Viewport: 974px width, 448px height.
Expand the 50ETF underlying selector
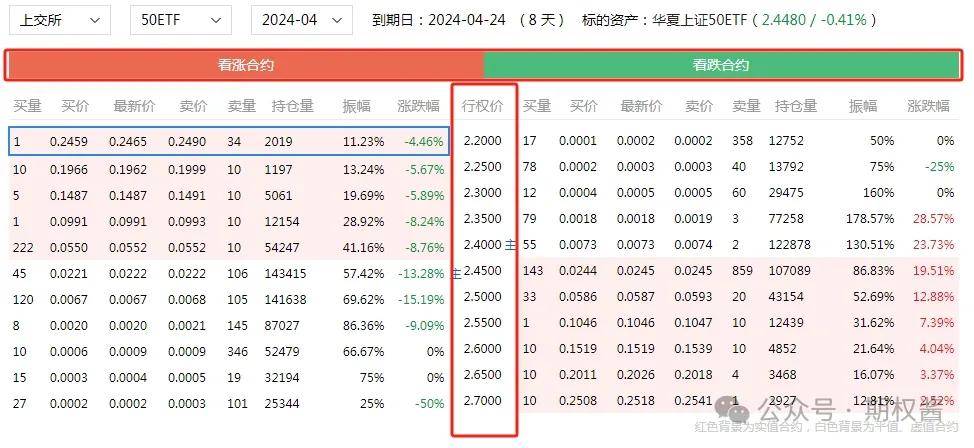point(180,20)
